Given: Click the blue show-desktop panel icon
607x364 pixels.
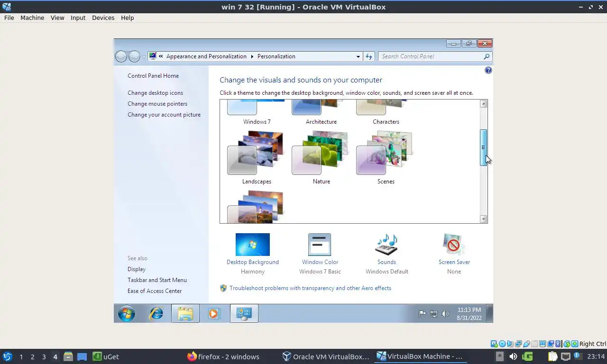Looking at the screenshot, I should pos(82,356).
